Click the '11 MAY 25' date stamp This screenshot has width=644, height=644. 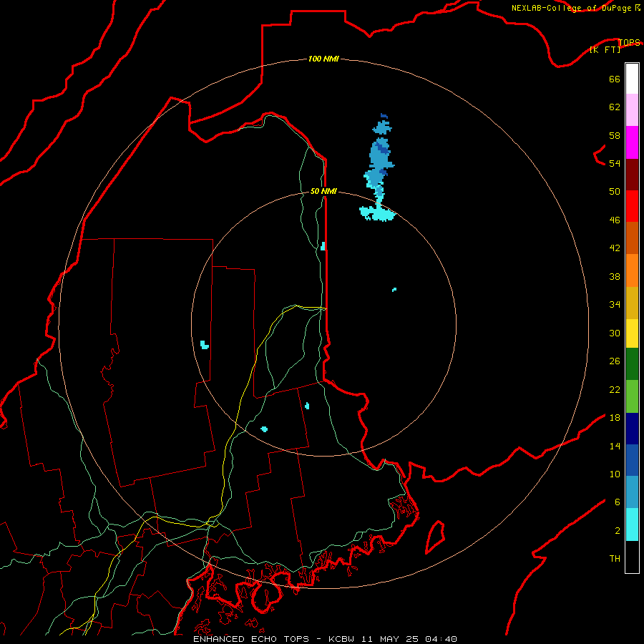[x=390, y=639]
